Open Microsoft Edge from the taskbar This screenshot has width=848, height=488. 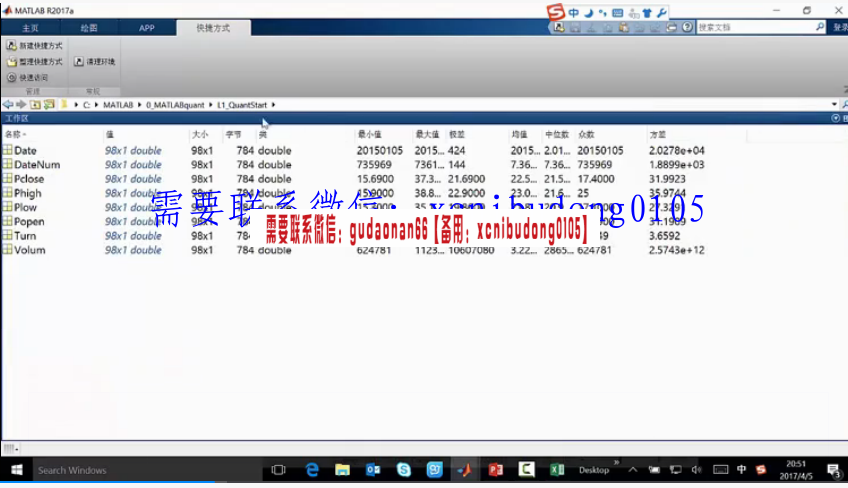point(312,470)
